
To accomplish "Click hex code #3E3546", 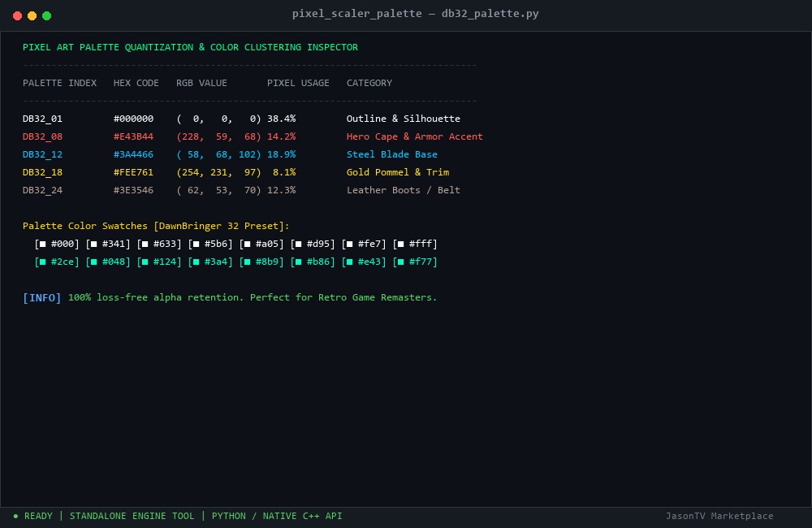I will (134, 190).
